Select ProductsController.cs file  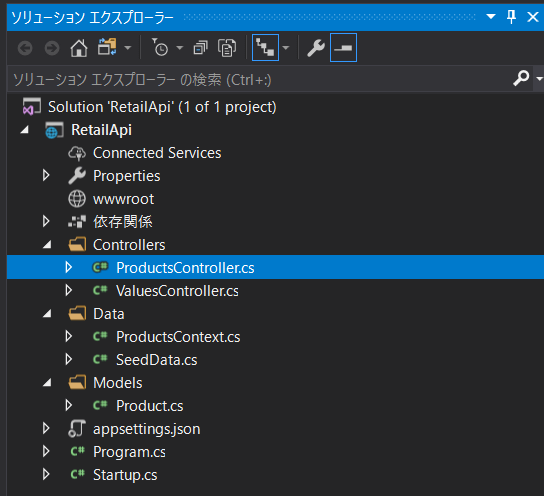click(x=185, y=268)
